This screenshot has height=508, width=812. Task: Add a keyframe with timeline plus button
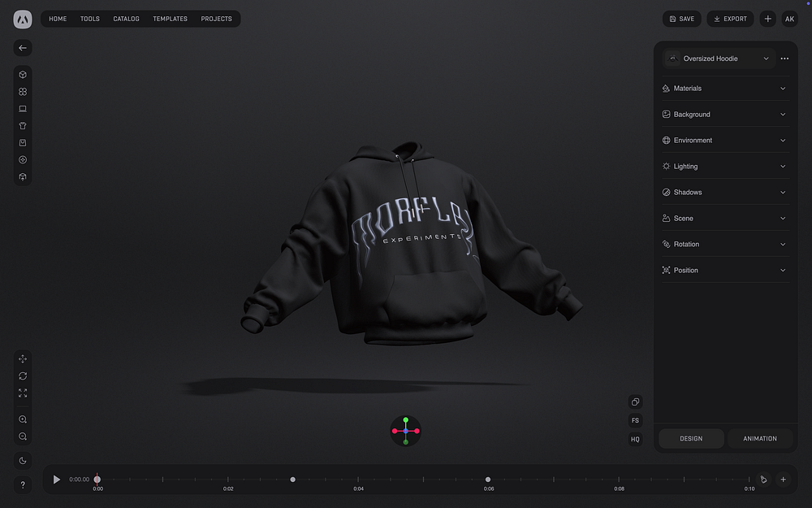click(783, 480)
